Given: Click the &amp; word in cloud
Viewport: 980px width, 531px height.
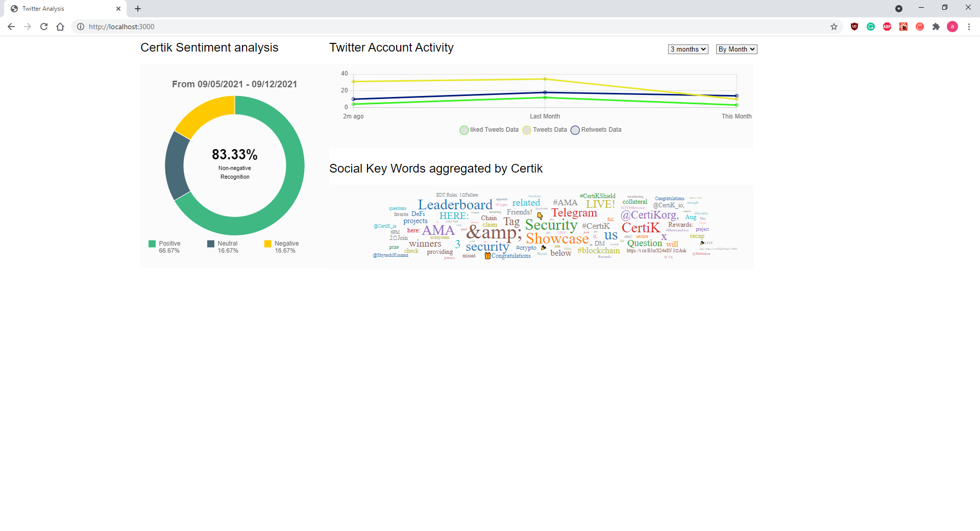Looking at the screenshot, I should tap(494, 233).
